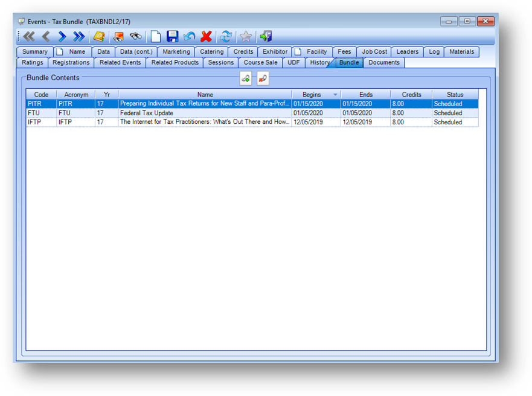Click the Federal Tax Update name
532x396 pixels.
147,113
